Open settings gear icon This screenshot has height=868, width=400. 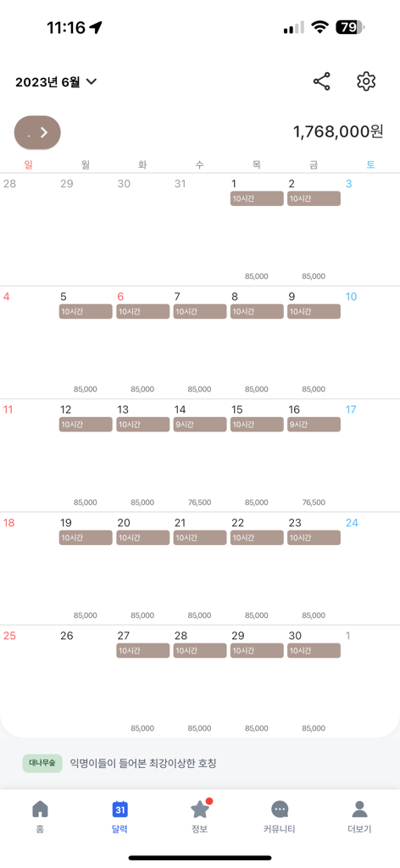click(x=366, y=81)
